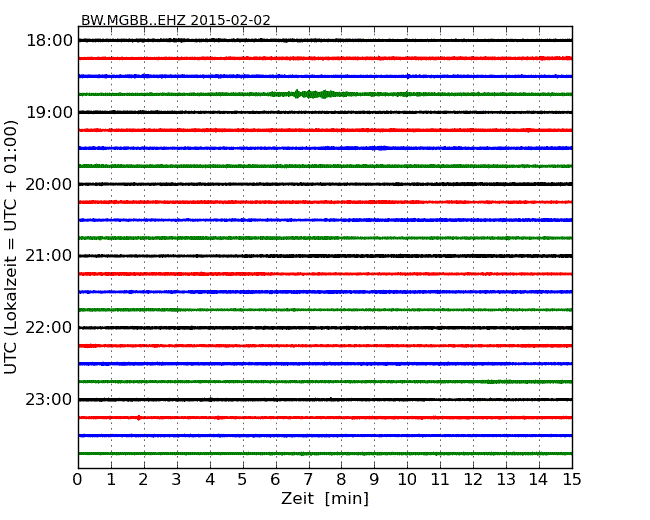The image size is (650, 520).
Task: Click the 10 tick on the minute axis
Action: (x=407, y=480)
